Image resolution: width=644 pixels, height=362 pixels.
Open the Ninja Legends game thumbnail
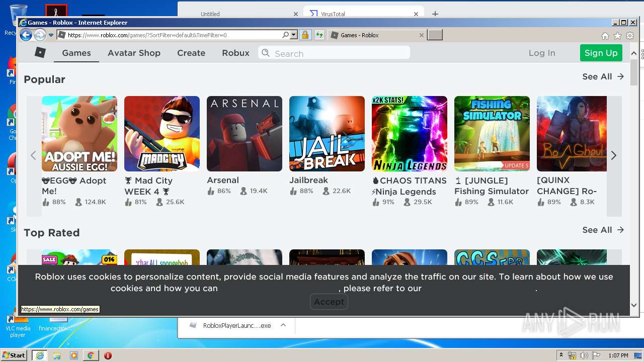410,134
